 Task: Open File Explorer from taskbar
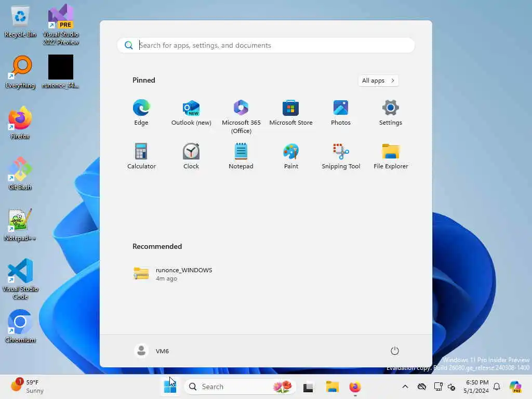coord(332,387)
